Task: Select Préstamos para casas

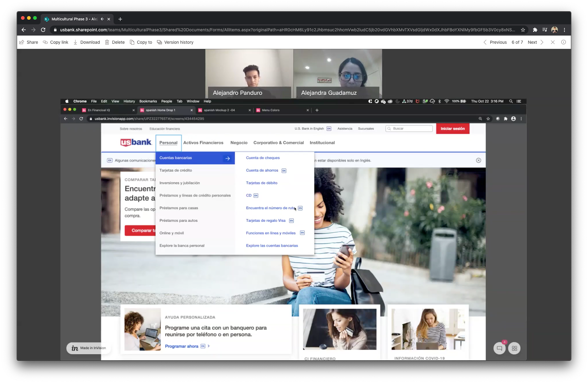Action: (x=179, y=208)
